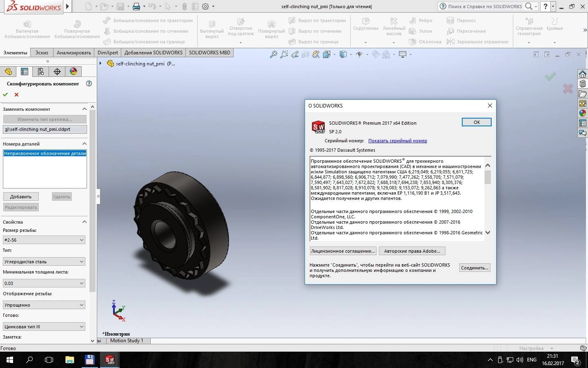Screen dimensions: 588x368
Task: Open the Options gear icon in top toolbar
Action: [205, 6]
